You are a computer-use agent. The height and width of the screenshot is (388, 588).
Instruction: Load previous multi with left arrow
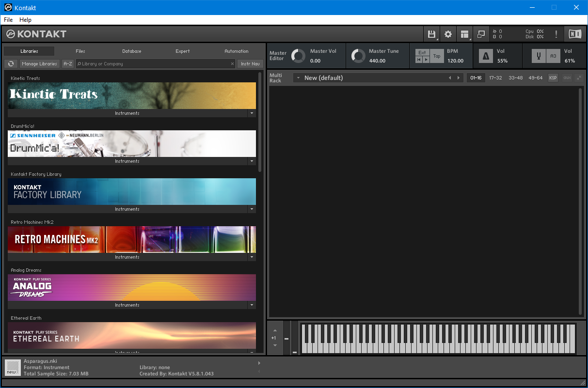450,78
